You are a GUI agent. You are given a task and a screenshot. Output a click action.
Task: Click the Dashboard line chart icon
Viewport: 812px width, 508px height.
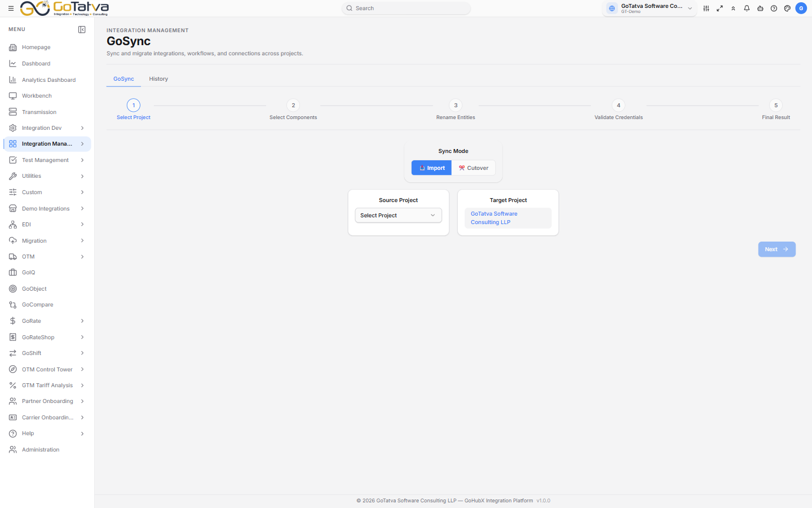coord(12,64)
